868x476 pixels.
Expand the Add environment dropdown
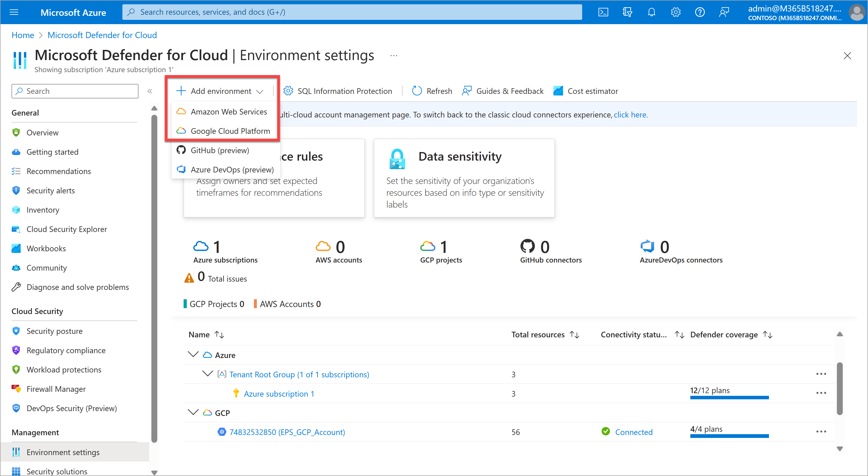[220, 91]
